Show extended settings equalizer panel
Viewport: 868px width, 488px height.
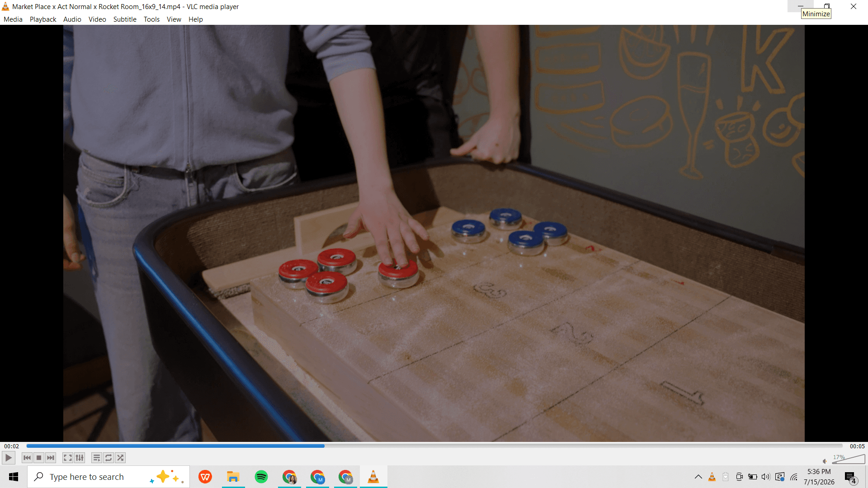pos(80,458)
